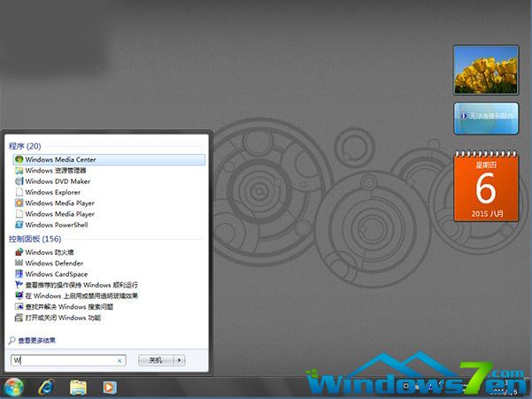Image resolution: width=532 pixels, height=399 pixels.
Task: Select '打开或关闭 Windows 功能' result text
Action: coord(63,318)
